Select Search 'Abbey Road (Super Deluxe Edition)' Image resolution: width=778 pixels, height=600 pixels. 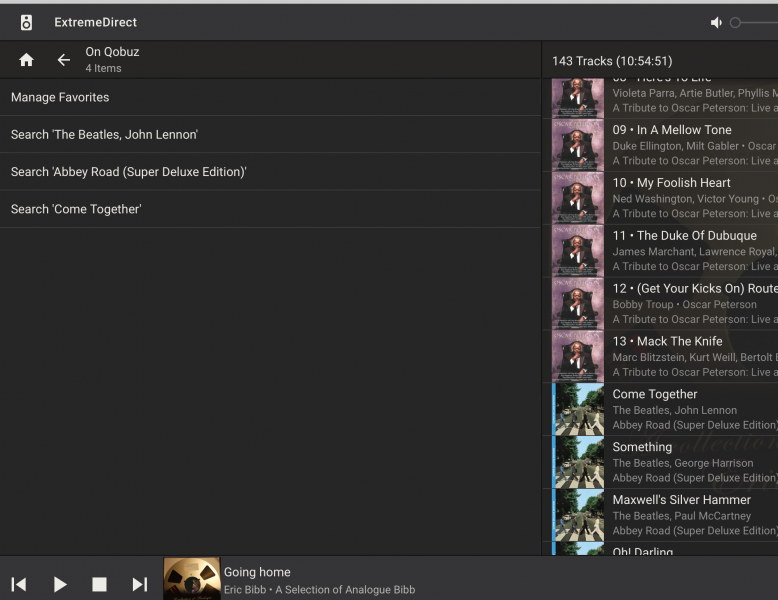(x=270, y=172)
